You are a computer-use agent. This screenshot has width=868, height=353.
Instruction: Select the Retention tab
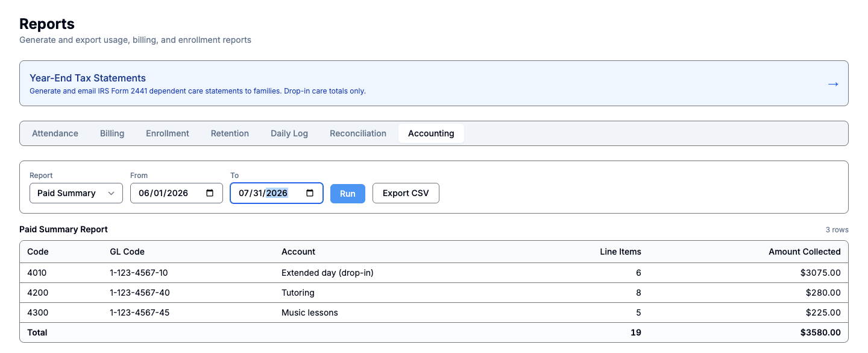pyautogui.click(x=230, y=133)
